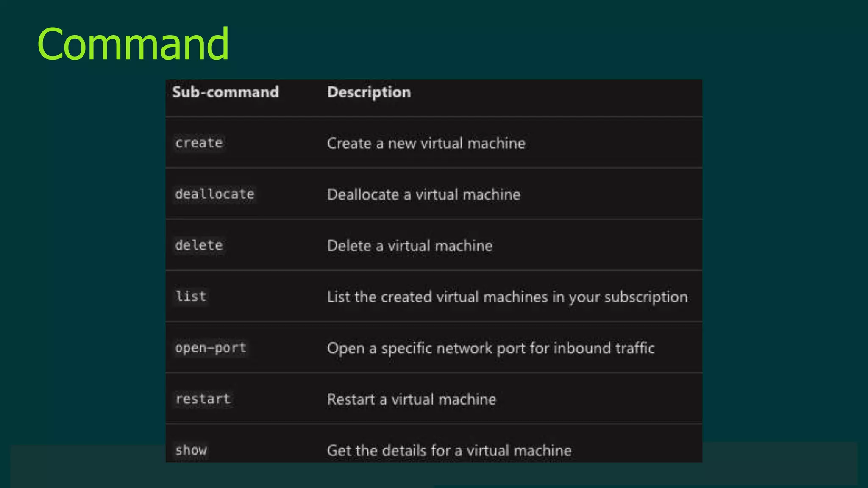This screenshot has width=868, height=488.
Task: Click 'Create a new virtual machine' text
Action: click(x=426, y=143)
